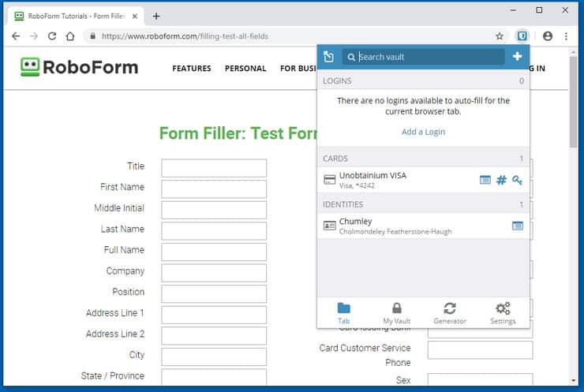Click the Add a Login link

tap(423, 132)
